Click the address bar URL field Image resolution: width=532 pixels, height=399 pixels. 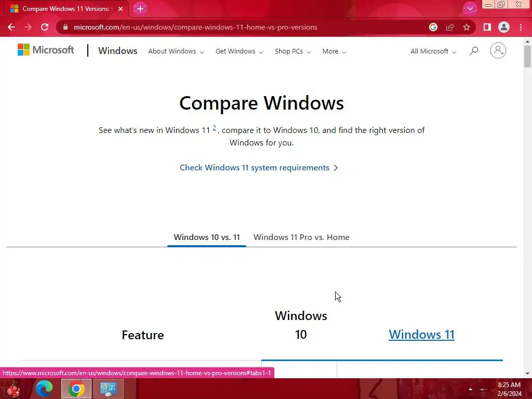tap(244, 27)
